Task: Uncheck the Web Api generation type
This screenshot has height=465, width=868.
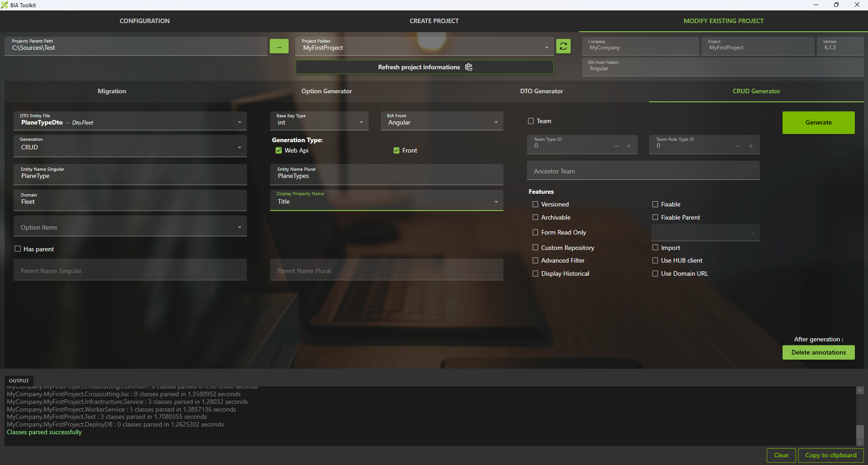Action: pyautogui.click(x=279, y=150)
